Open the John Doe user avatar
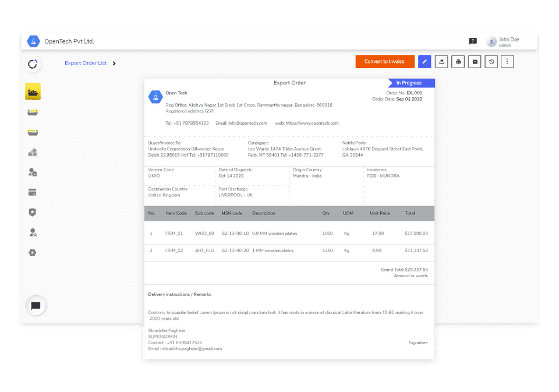Screen dimensions: 559x392 (491, 42)
